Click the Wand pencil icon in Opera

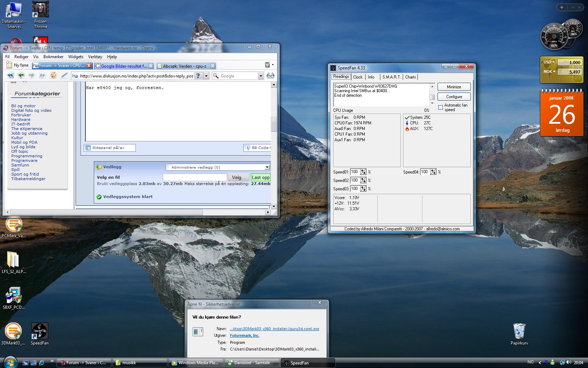[x=64, y=75]
